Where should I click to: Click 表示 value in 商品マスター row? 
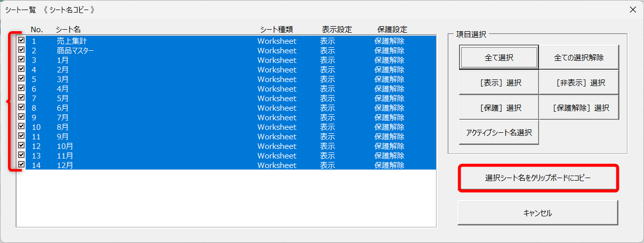click(328, 50)
